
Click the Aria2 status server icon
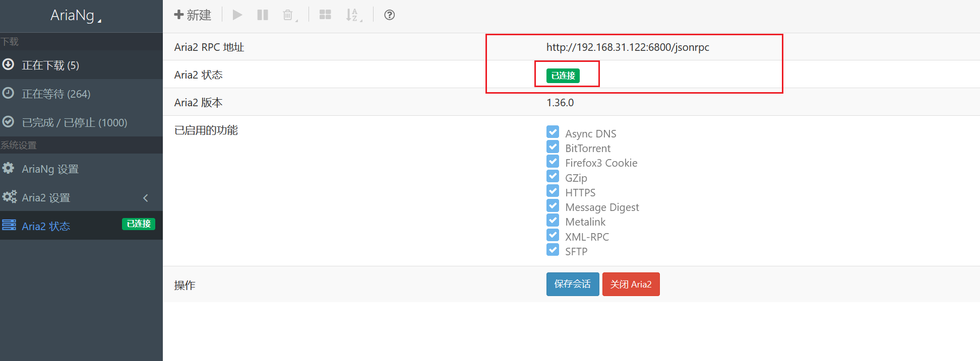[9, 225]
